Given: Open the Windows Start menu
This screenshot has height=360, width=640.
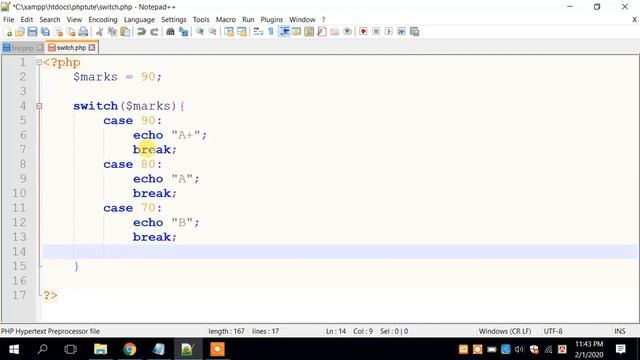Looking at the screenshot, I should click(x=14, y=349).
